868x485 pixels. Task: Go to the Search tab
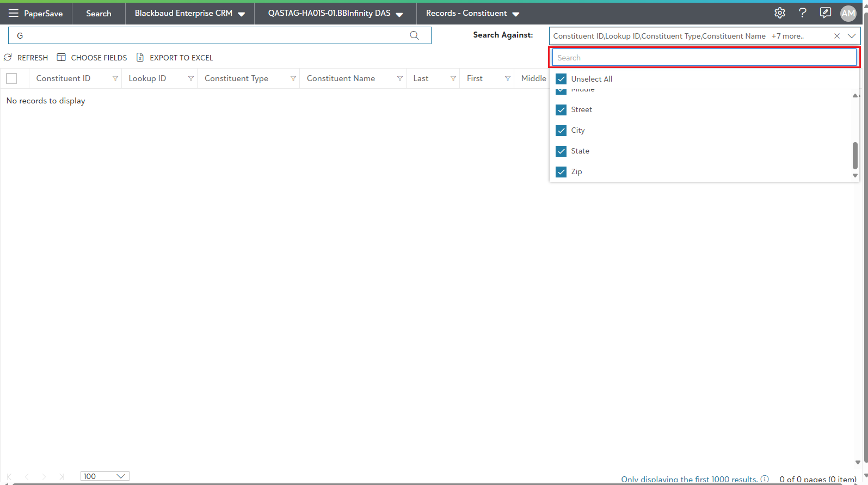click(99, 13)
